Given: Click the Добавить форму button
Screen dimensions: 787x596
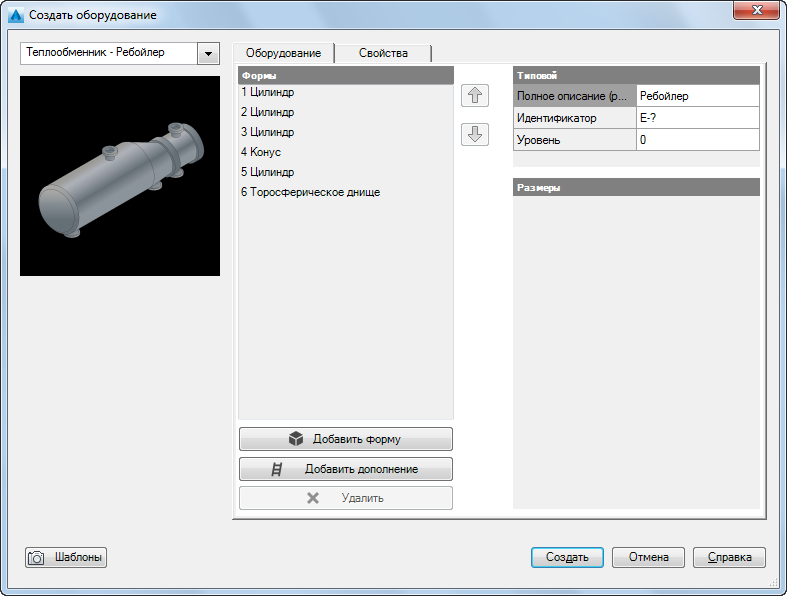Looking at the screenshot, I should coord(346,439).
